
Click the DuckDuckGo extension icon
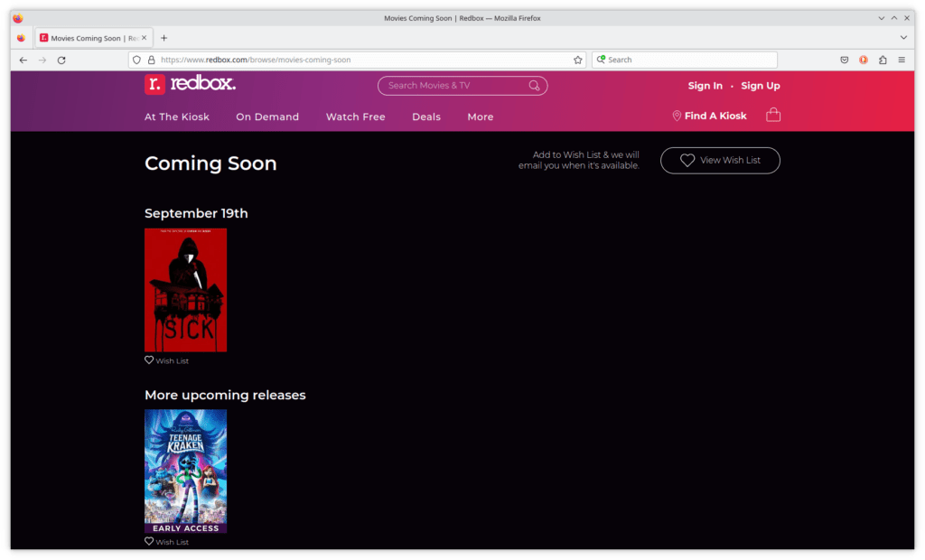863,60
